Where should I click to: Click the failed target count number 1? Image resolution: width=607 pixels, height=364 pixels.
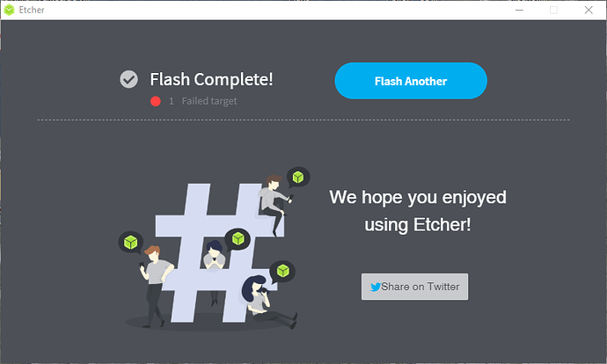tap(172, 101)
